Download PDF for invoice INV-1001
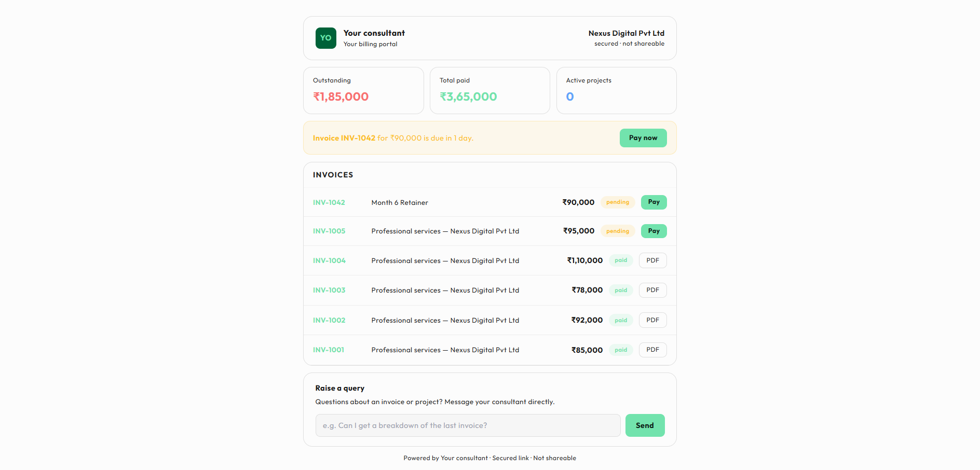This screenshot has height=470, width=980. tap(652, 350)
